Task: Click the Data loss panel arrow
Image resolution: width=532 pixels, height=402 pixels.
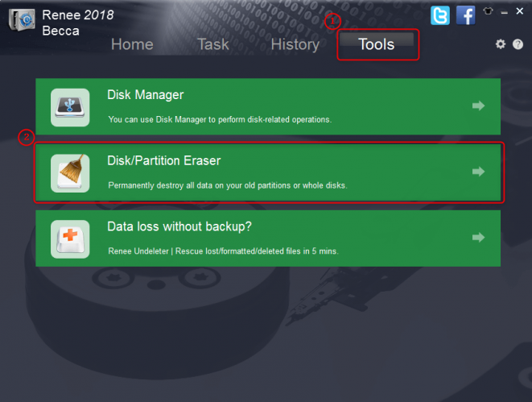Action: point(478,238)
